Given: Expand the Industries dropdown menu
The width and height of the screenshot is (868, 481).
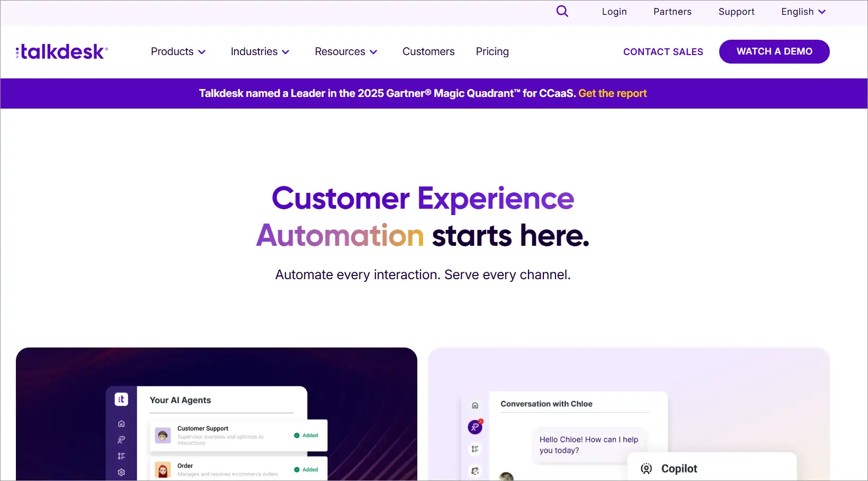Looking at the screenshot, I should pyautogui.click(x=260, y=51).
